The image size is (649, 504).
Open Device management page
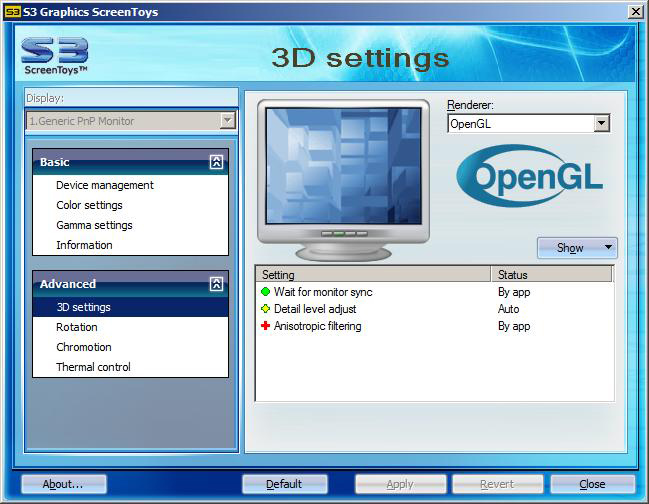click(x=105, y=185)
